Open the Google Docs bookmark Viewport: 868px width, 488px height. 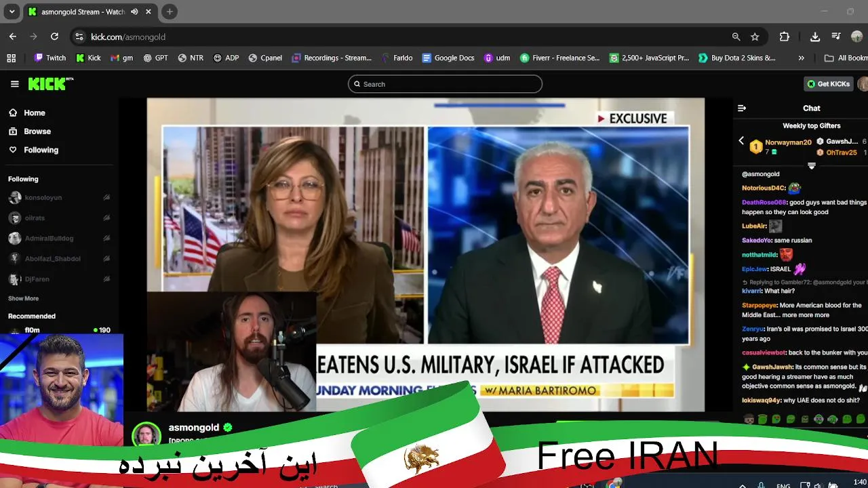[448, 58]
